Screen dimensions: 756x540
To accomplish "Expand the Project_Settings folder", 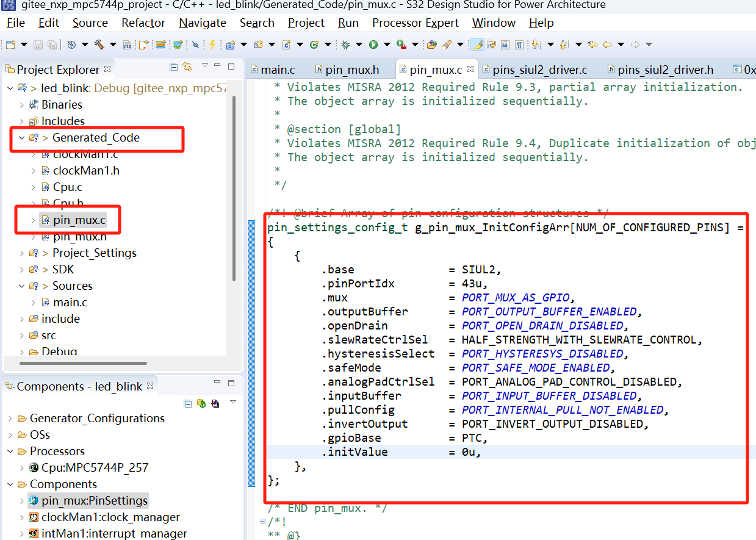I will [22, 253].
